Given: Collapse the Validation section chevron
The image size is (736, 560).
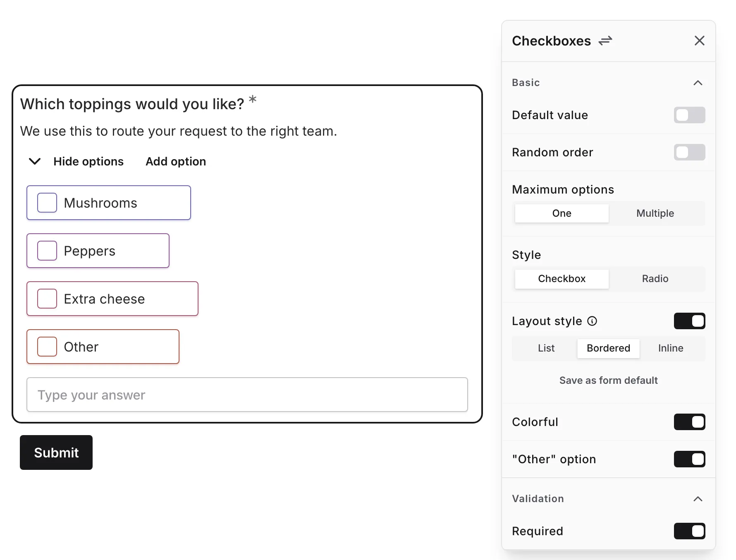Looking at the screenshot, I should (698, 499).
